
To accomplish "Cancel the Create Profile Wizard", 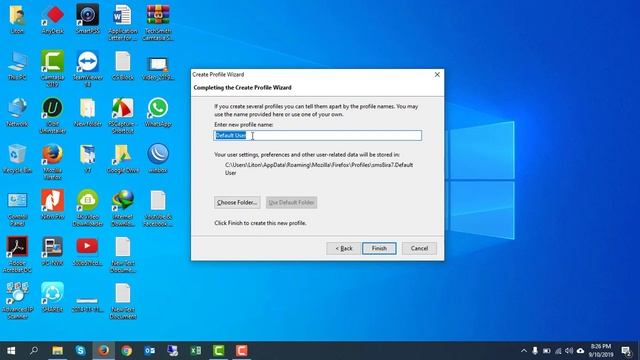I will pyautogui.click(x=419, y=248).
